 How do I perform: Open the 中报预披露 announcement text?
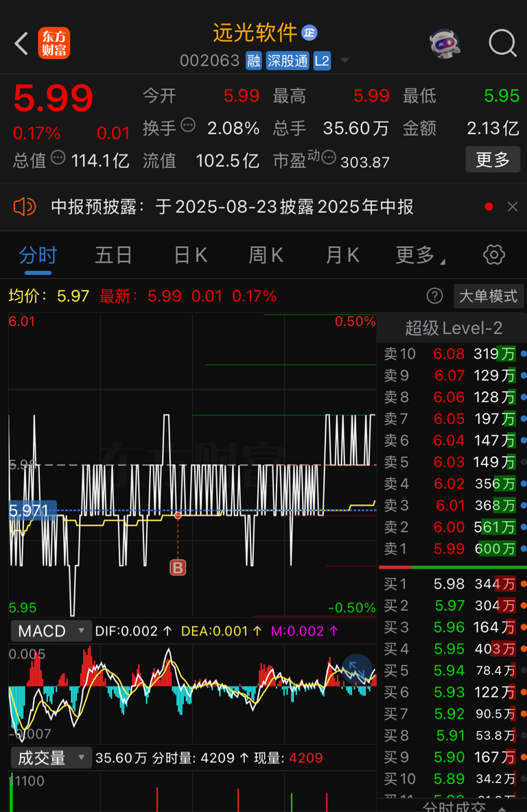(x=232, y=207)
